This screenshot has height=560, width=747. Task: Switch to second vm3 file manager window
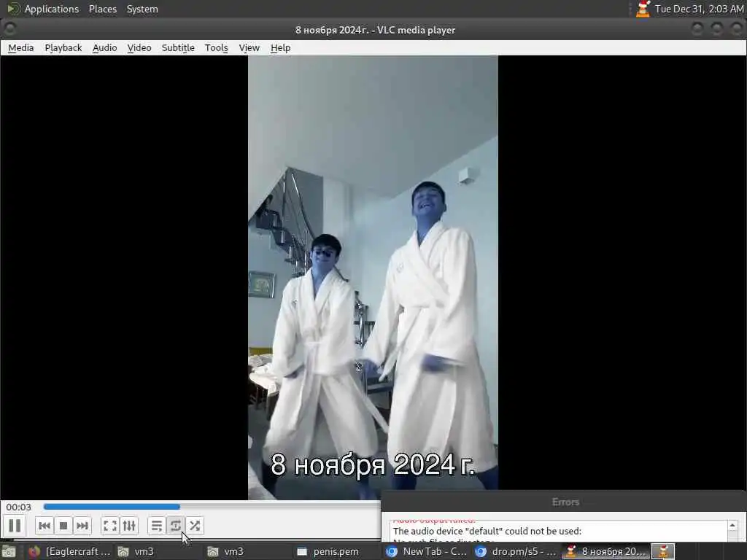coord(249,551)
